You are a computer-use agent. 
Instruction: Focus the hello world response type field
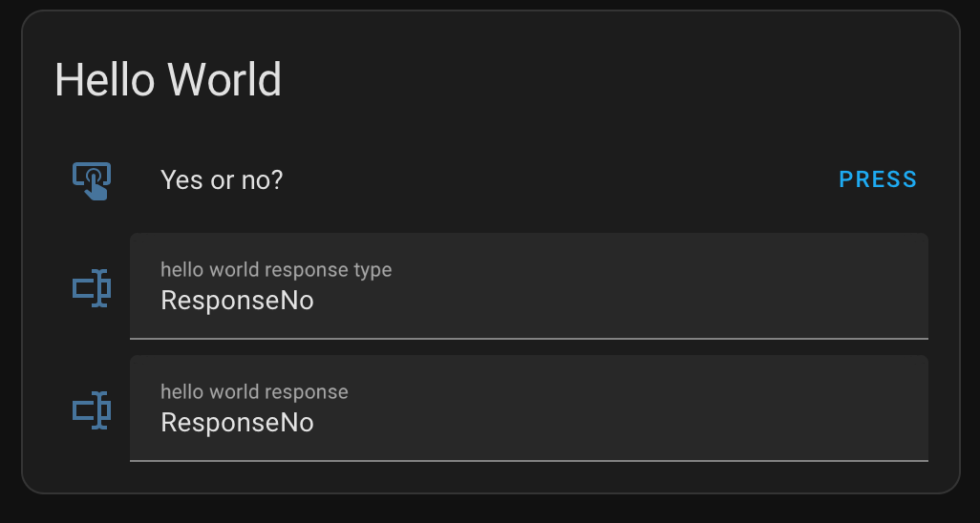tap(529, 286)
